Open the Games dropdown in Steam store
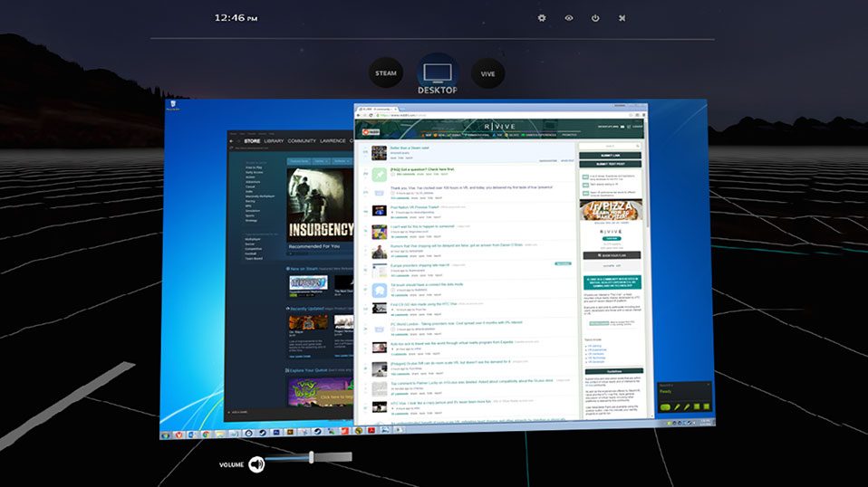 pos(322,161)
